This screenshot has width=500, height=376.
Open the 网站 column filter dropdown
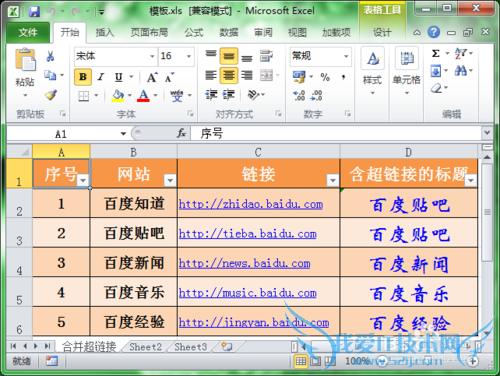[170, 180]
